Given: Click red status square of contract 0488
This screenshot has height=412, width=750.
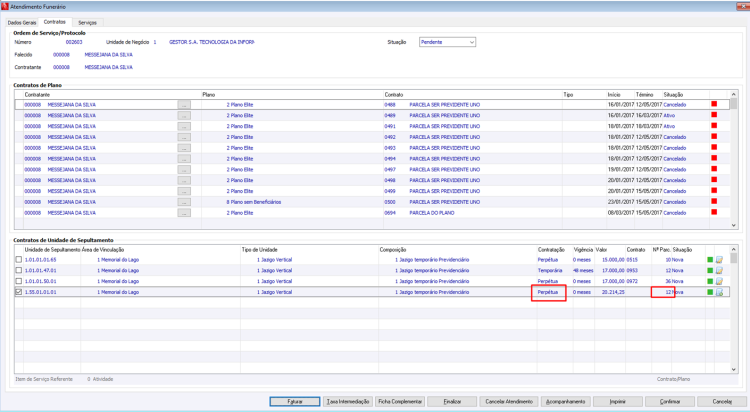Looking at the screenshot, I should point(714,104).
